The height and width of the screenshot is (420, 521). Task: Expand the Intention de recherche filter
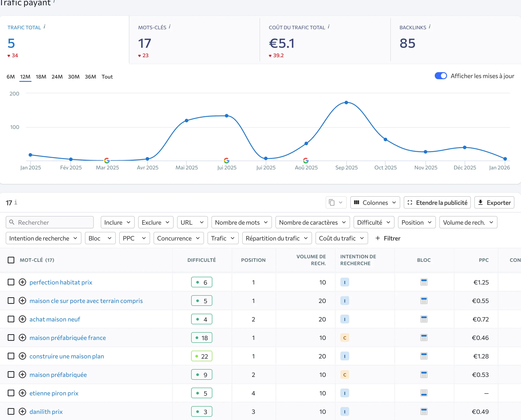point(43,238)
